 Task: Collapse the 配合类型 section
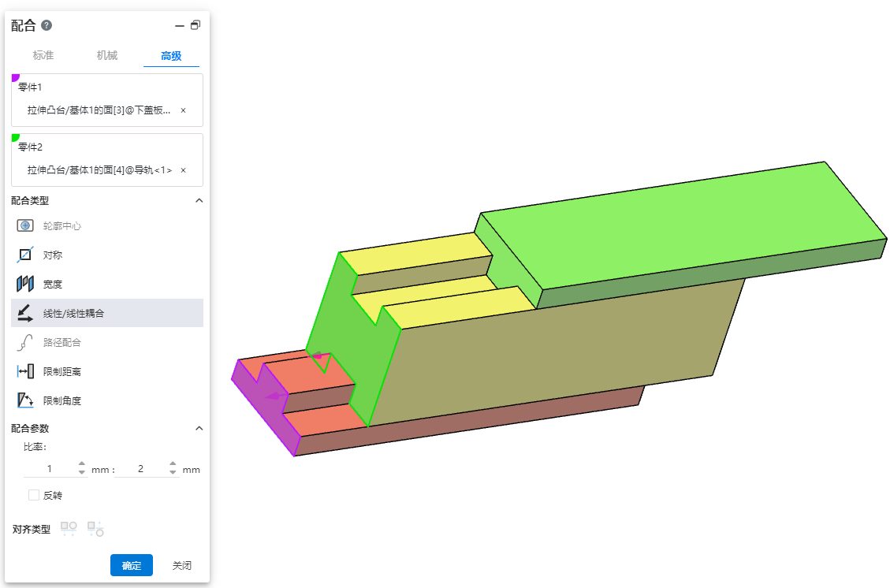(x=199, y=201)
